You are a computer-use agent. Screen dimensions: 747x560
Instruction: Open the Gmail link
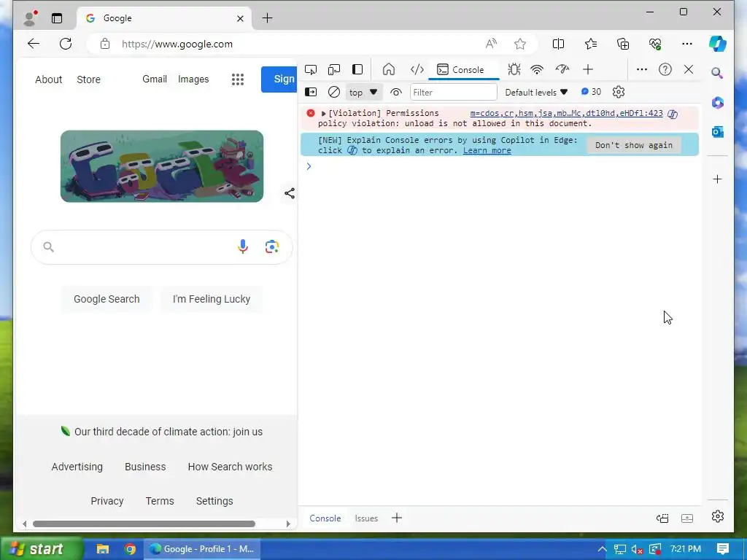[x=155, y=79]
